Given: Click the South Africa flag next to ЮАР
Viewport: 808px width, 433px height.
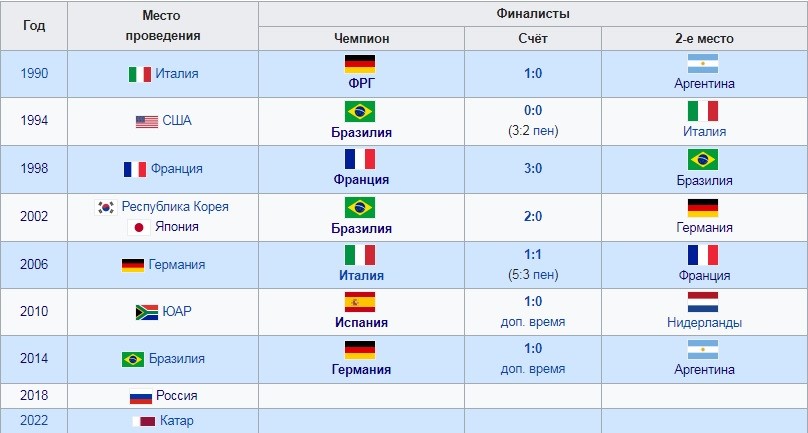Looking at the screenshot, I should tap(147, 312).
